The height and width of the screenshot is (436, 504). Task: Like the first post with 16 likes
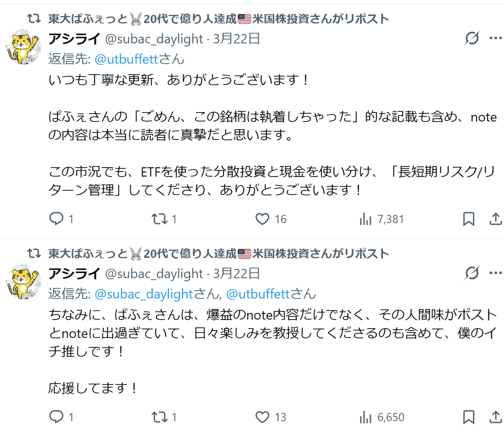click(x=262, y=219)
